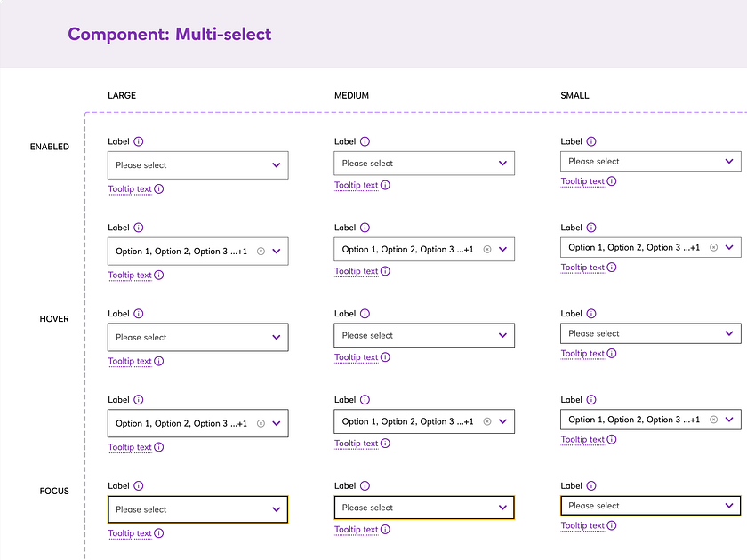This screenshot has height=560, width=747.
Task: Click clear icon in Large hover filled select
Action: tap(261, 423)
